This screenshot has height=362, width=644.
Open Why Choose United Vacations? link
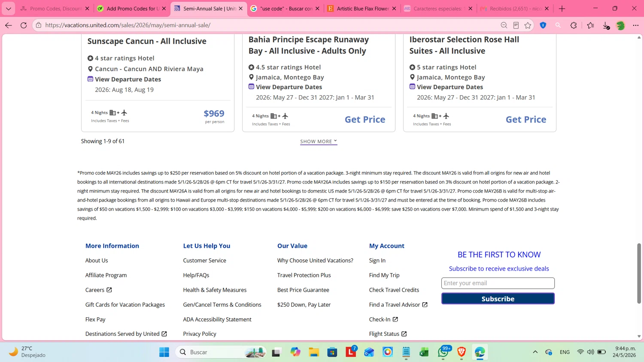[x=315, y=260]
